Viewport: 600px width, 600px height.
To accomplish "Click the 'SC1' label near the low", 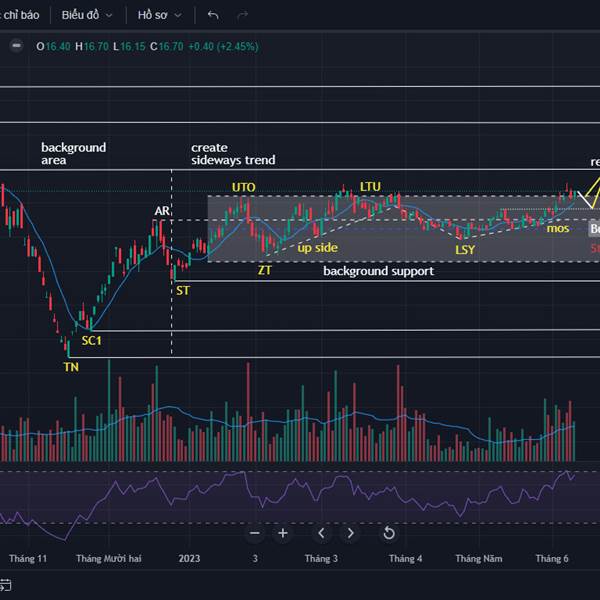I will point(91,340).
